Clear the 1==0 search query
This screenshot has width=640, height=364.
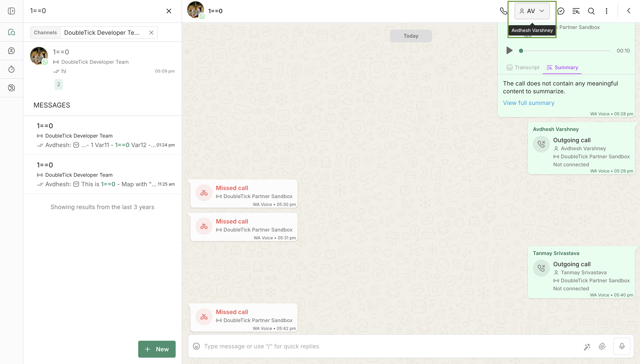coord(169,11)
